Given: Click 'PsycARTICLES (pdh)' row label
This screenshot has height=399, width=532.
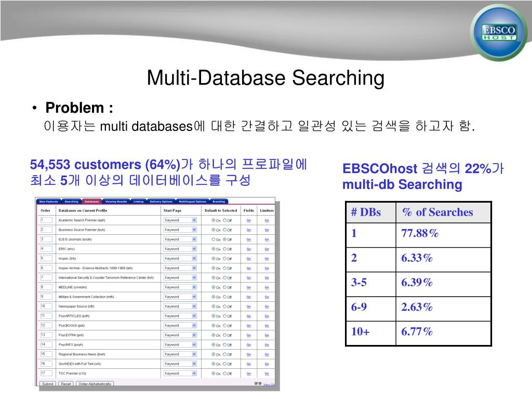Looking at the screenshot, I should pos(74,316).
